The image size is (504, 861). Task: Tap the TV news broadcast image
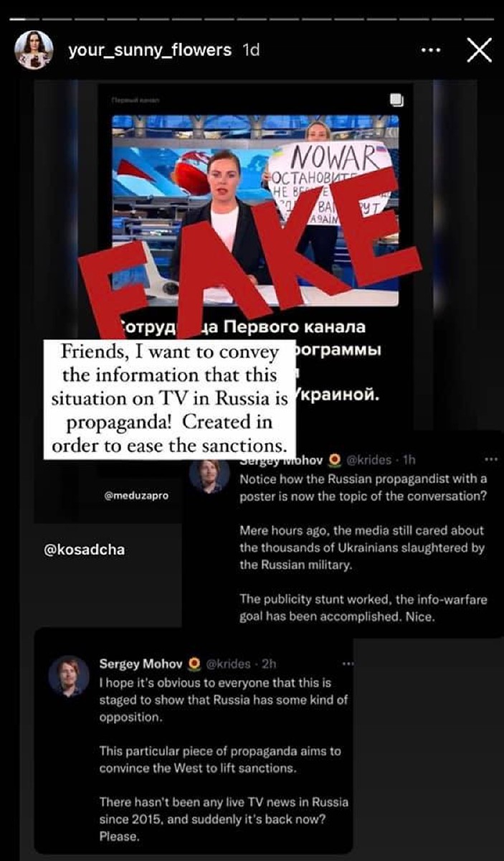[255, 210]
